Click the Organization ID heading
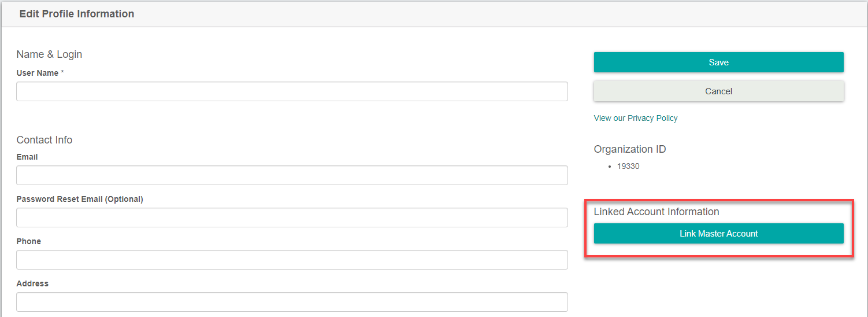The image size is (868, 317). [630, 149]
